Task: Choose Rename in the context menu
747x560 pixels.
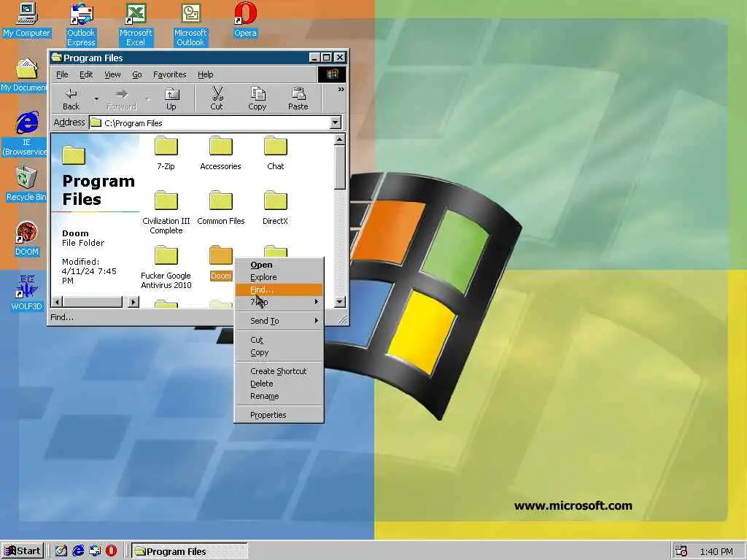Action: coord(279,396)
